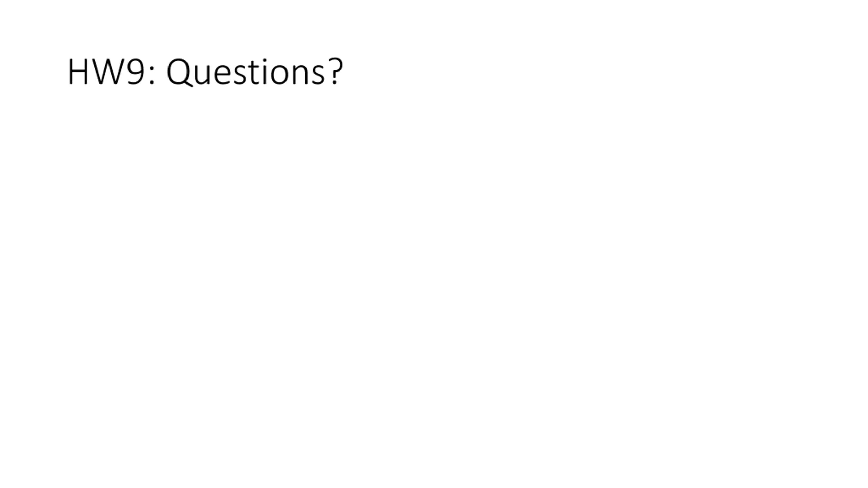Click the digit "9" in the title
868x488 pixels.
click(x=136, y=72)
